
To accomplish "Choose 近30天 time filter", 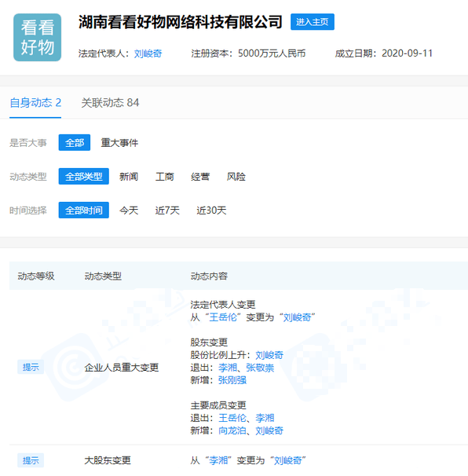I will (211, 210).
